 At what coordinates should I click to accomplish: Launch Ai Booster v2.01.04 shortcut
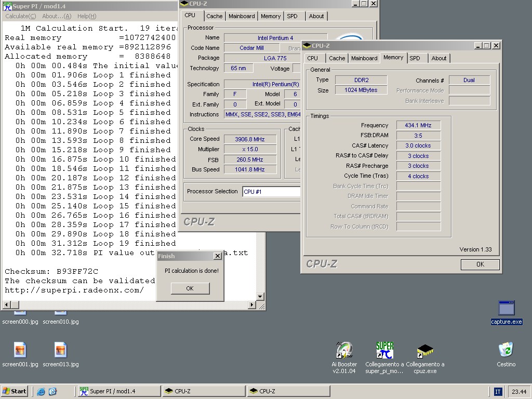pos(344,351)
